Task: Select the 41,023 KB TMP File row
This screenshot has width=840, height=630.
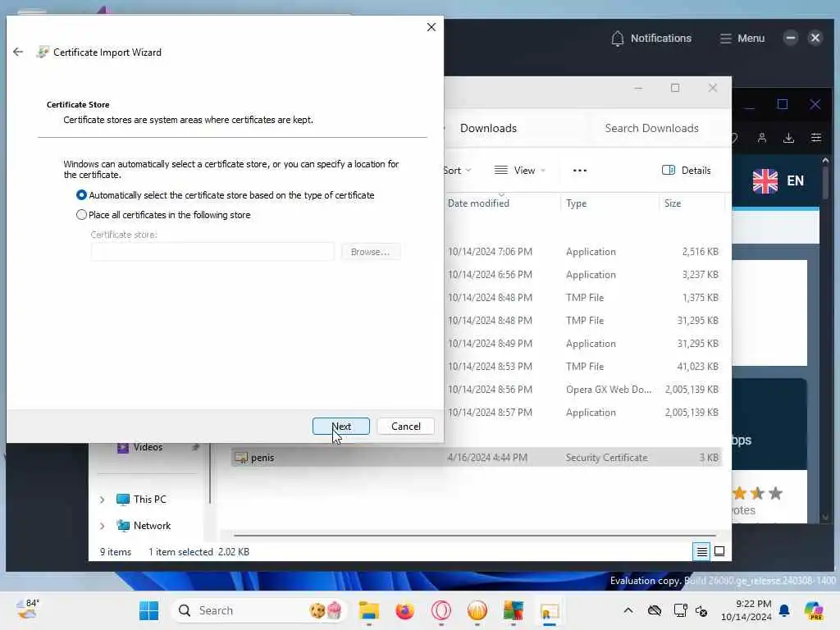Action: [x=584, y=367]
